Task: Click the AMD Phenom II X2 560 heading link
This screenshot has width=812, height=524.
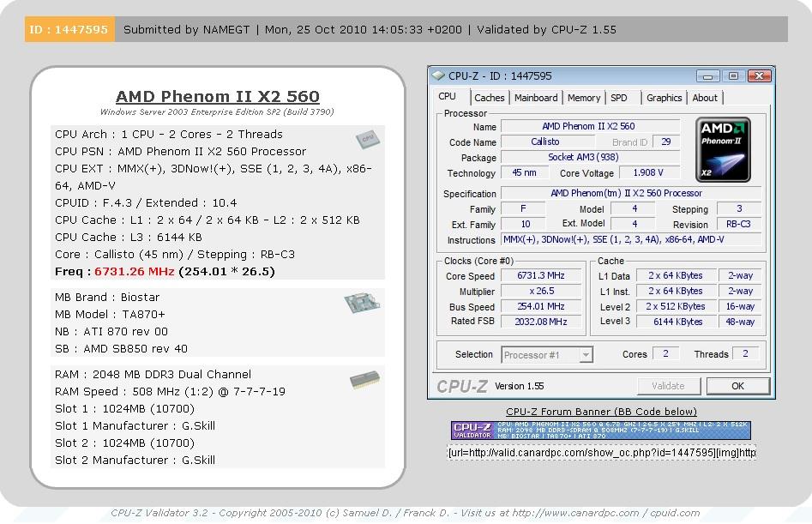Action: 218,96
